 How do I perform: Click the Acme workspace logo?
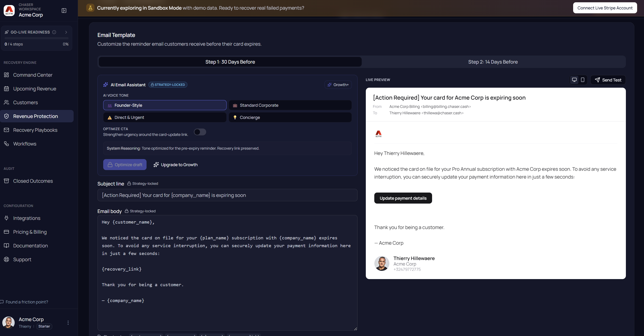9,11
